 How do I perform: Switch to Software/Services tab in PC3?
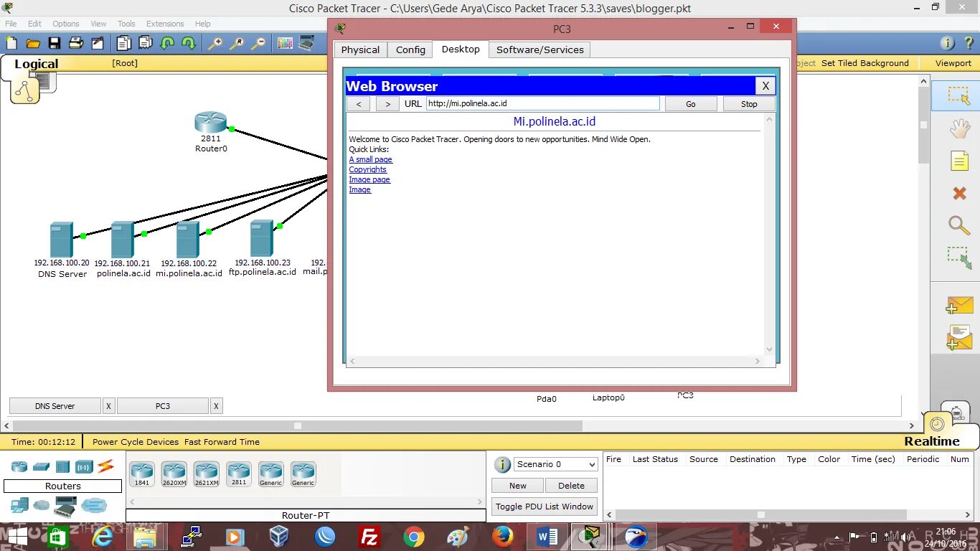pos(540,50)
